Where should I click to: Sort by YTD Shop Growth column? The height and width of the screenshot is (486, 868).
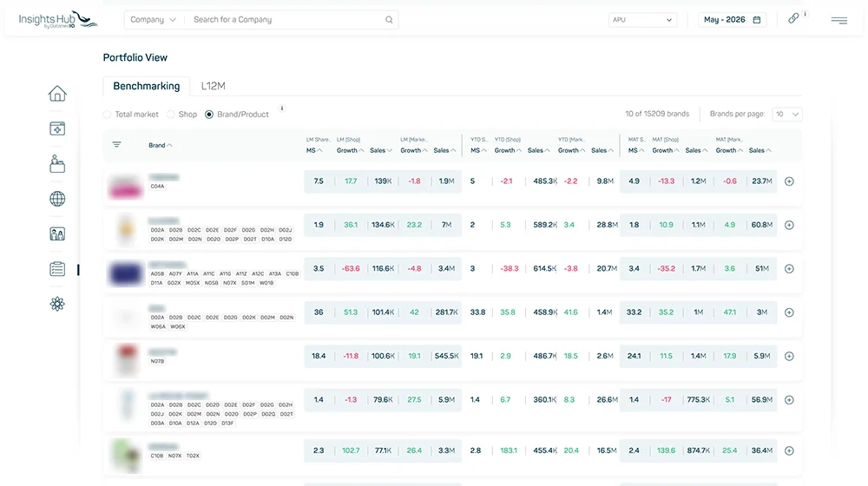(x=508, y=150)
